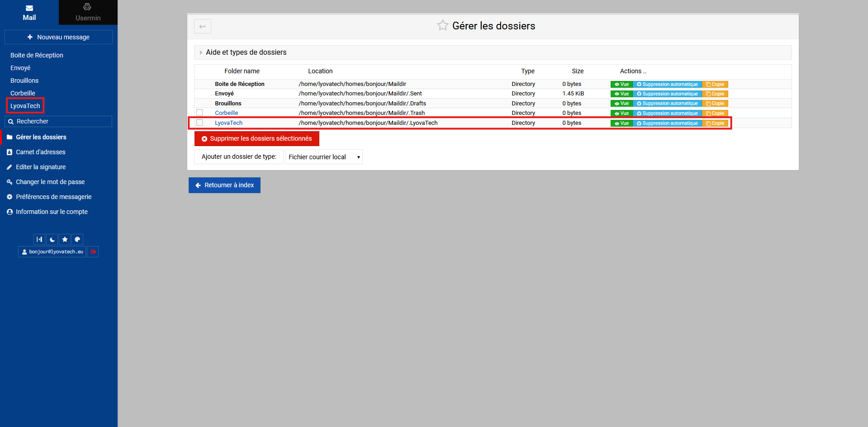Expand Aide et types de dossiers
Image resolution: width=868 pixels, height=427 pixels.
(x=246, y=52)
